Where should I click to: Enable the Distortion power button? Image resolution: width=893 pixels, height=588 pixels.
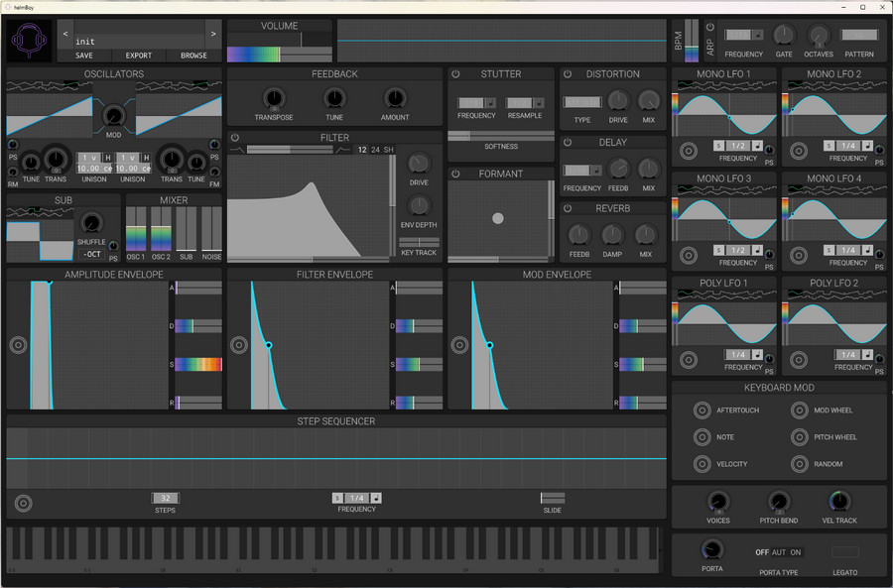click(568, 74)
